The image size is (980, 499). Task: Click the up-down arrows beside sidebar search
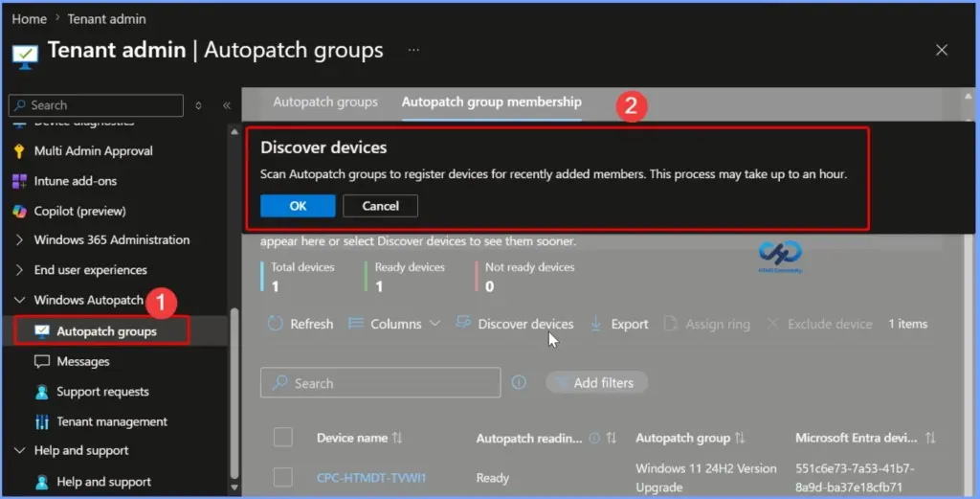(x=198, y=105)
